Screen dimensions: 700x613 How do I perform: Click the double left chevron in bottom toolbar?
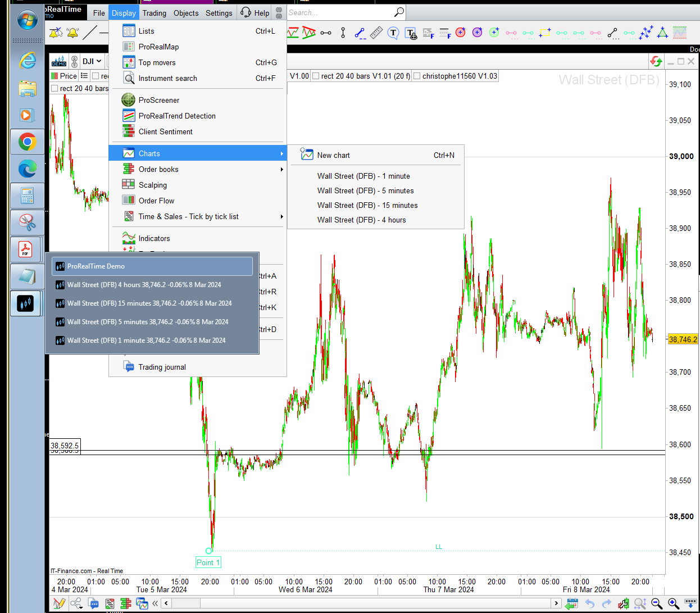coord(155,603)
